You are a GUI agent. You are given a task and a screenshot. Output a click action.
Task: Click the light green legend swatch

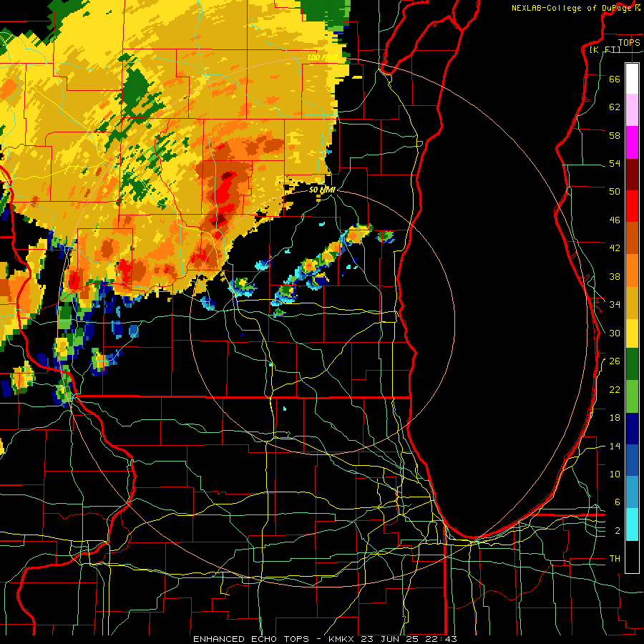[632, 396]
